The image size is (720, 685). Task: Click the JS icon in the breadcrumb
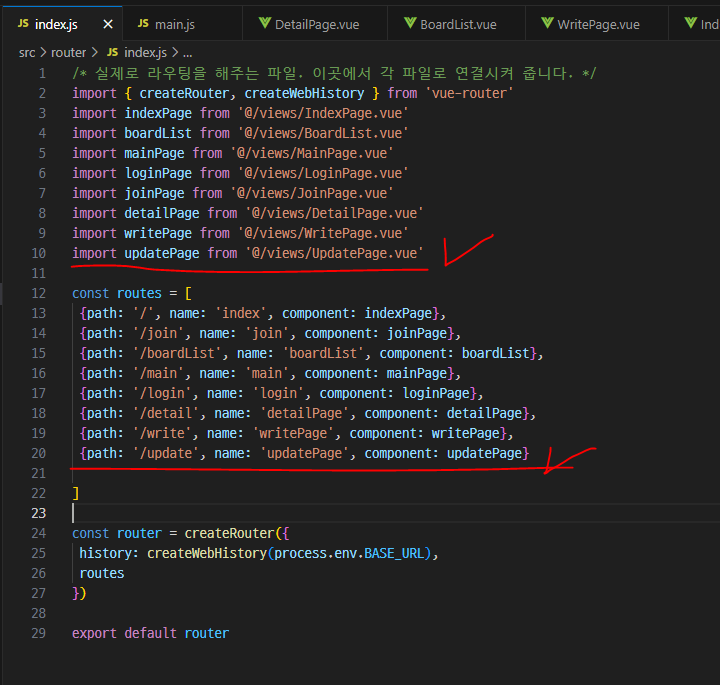112,52
